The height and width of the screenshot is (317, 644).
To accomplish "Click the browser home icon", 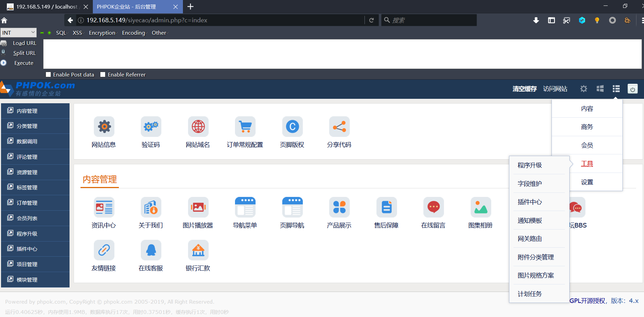I will click(4, 20).
